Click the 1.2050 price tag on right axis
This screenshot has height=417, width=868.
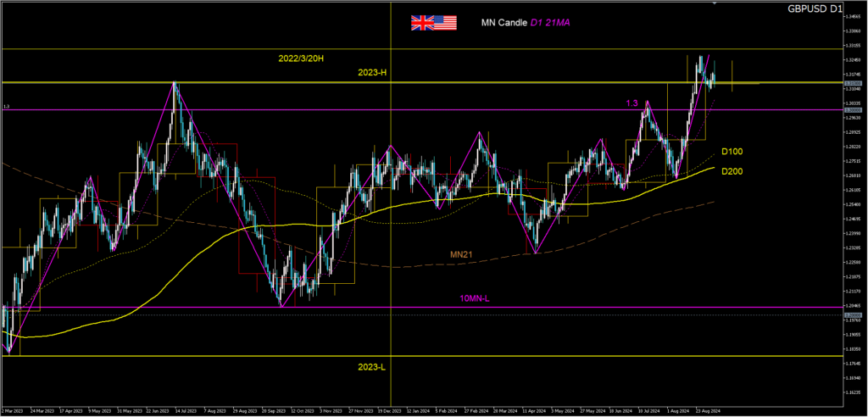pos(853,314)
